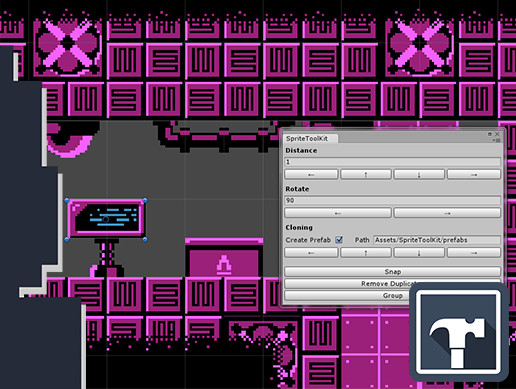Screen dimensions: 516x389
Task: Select the monitor stand sprite
Action: click(107, 258)
